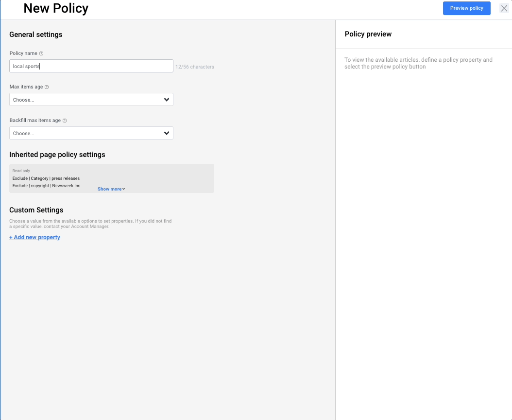Click the Preview policy button
512x420 pixels.
click(x=467, y=8)
